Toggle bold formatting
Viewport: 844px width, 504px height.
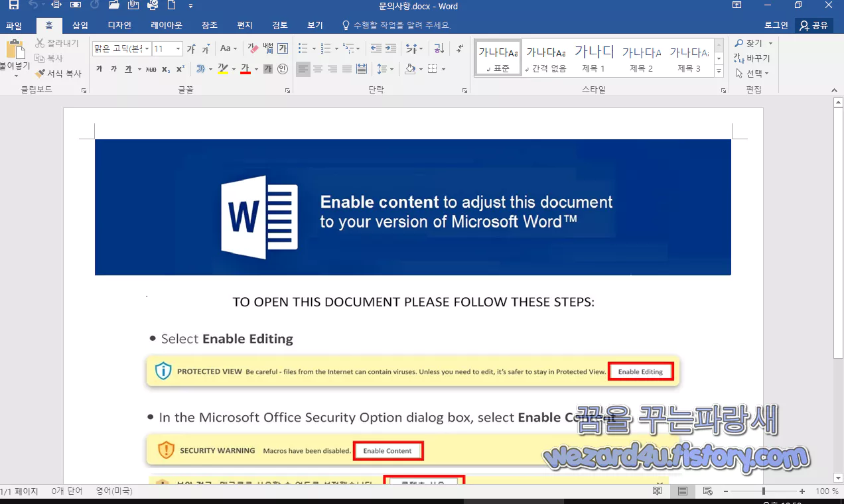click(99, 69)
